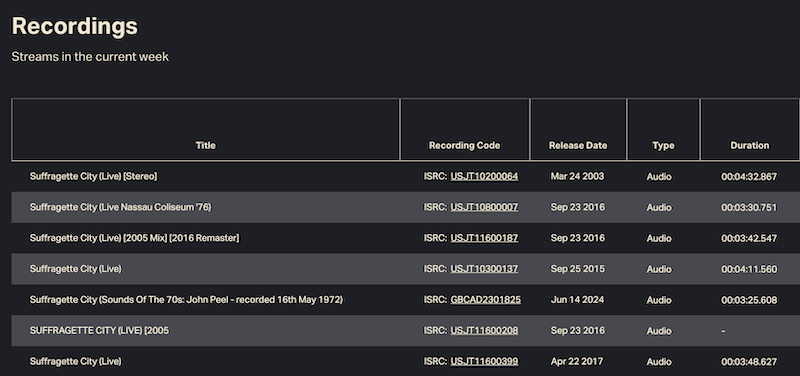Click Audio type in GBCAD2301825 row
The image size is (800, 376).
coord(659,300)
